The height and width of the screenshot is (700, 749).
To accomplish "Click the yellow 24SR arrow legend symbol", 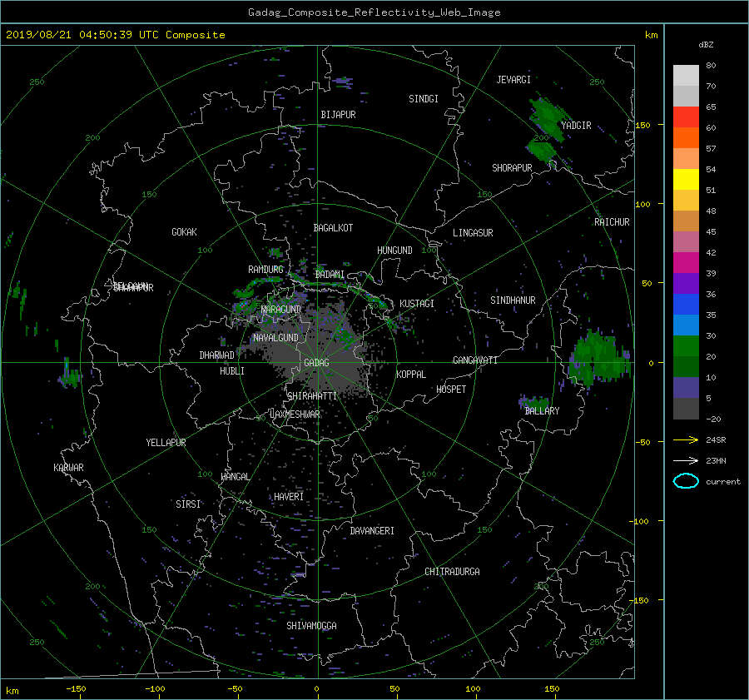I will [686, 439].
